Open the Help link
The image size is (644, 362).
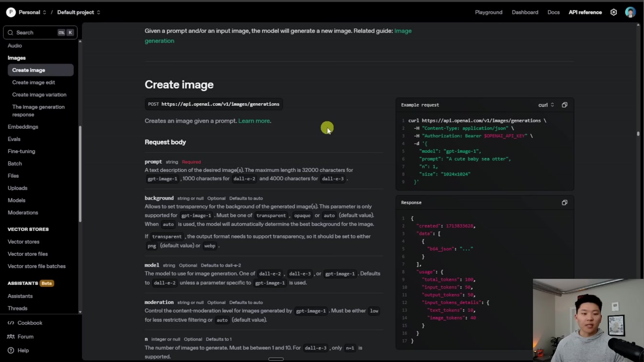23,351
